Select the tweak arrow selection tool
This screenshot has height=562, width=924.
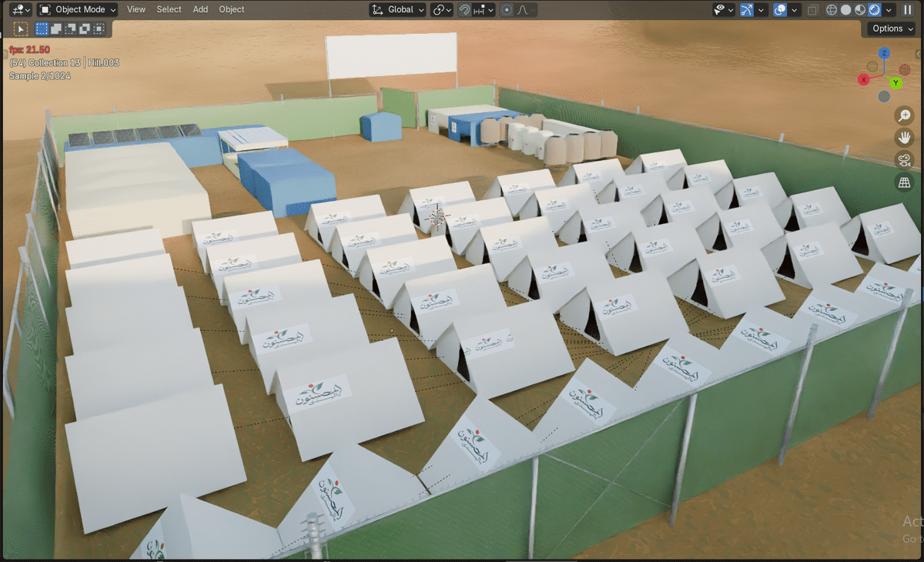[x=21, y=28]
